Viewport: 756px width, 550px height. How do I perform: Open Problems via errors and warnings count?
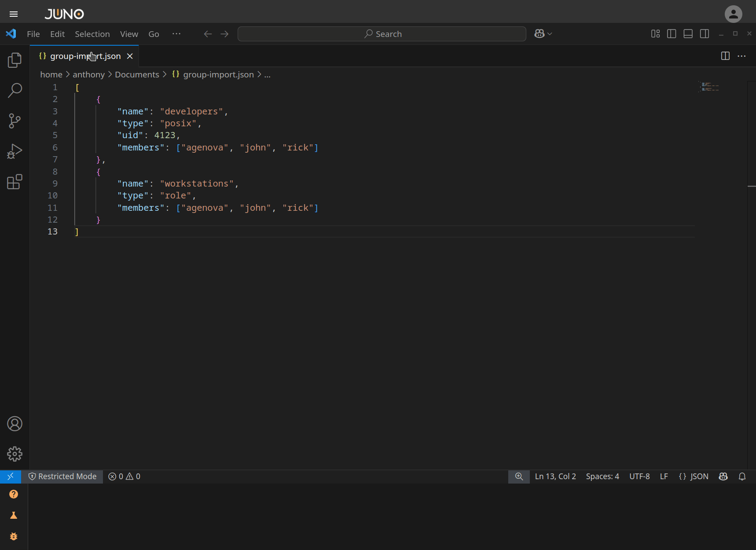(124, 477)
